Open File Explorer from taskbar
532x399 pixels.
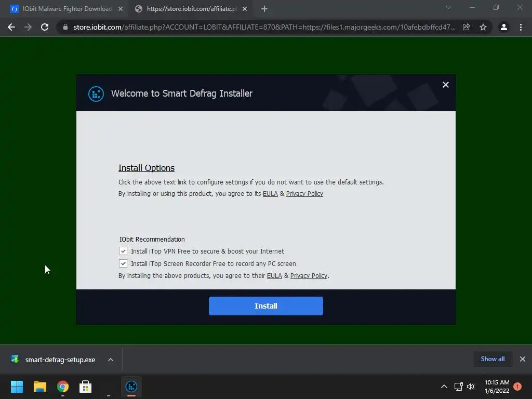click(x=39, y=387)
